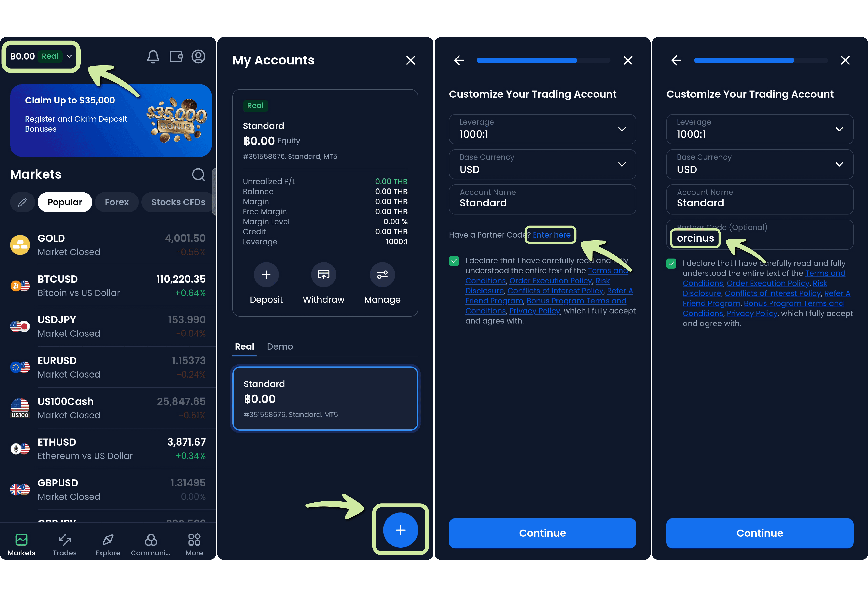Open Bonus Program Terms link in fourth panel
Image resolution: width=868 pixels, height=597 pixels.
click(794, 304)
